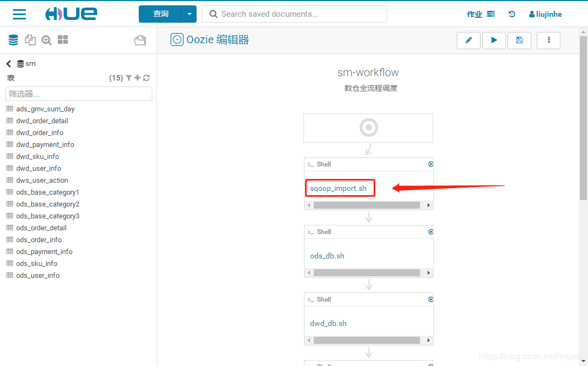This screenshot has height=366, width=588.
Task: Run the workflow with play button
Action: tap(494, 40)
